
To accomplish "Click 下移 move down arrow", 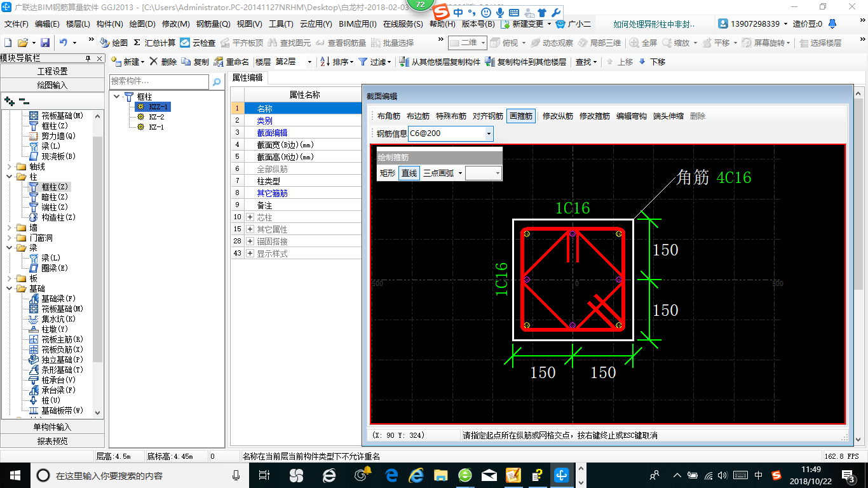I will (652, 62).
